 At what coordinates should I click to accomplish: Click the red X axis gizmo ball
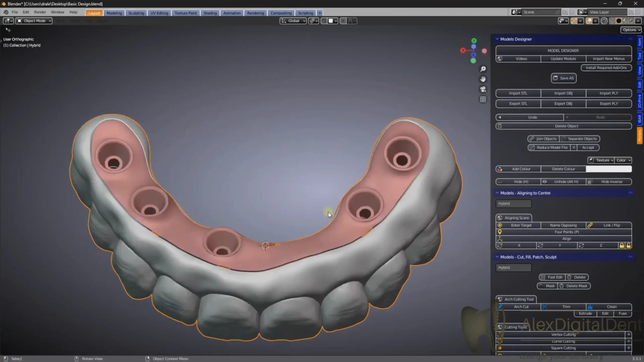[463, 51]
